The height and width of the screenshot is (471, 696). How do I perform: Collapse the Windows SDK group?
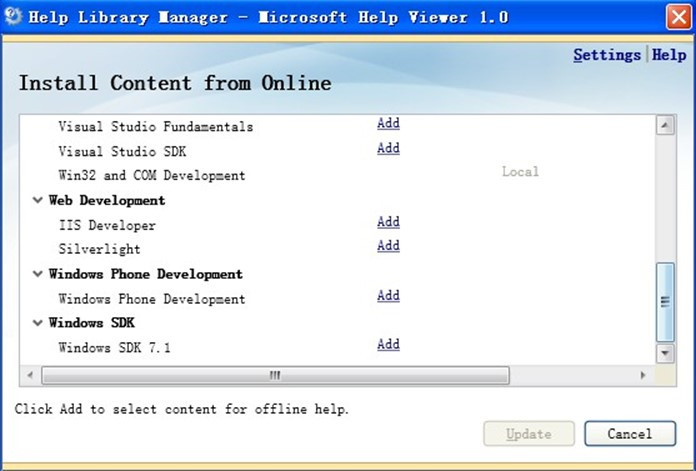click(x=38, y=323)
